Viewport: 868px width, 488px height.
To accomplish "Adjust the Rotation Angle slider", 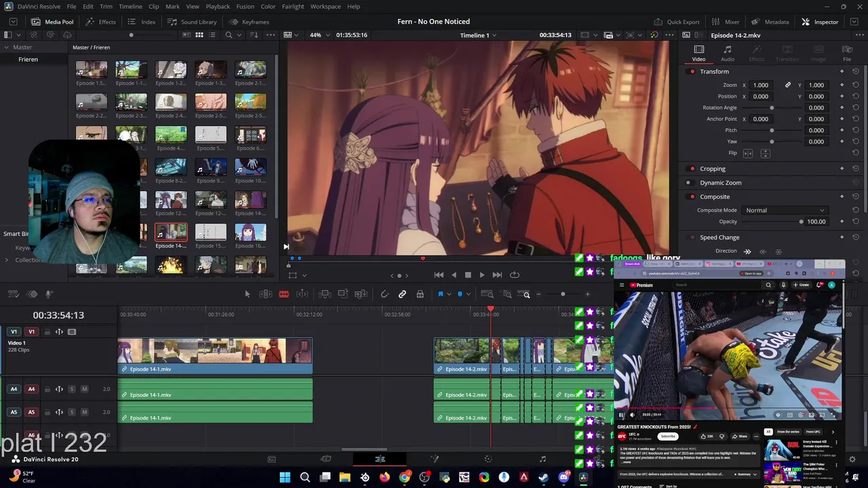I will (x=772, y=108).
